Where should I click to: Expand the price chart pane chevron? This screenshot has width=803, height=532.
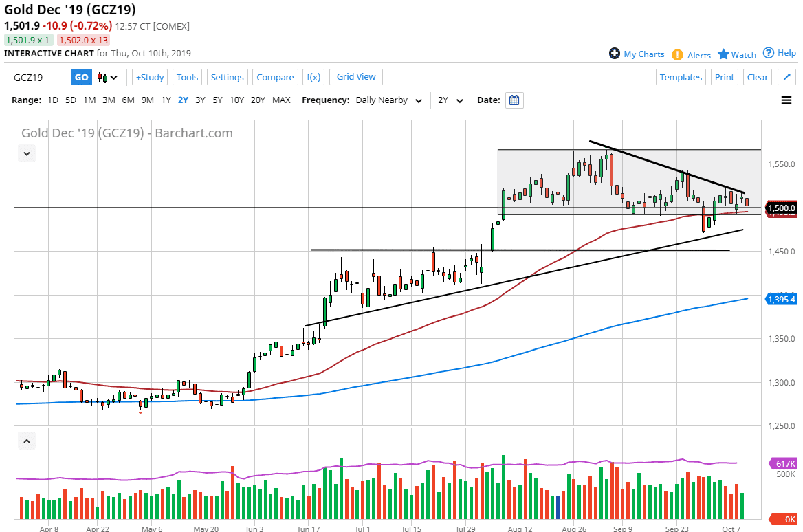pos(27,153)
